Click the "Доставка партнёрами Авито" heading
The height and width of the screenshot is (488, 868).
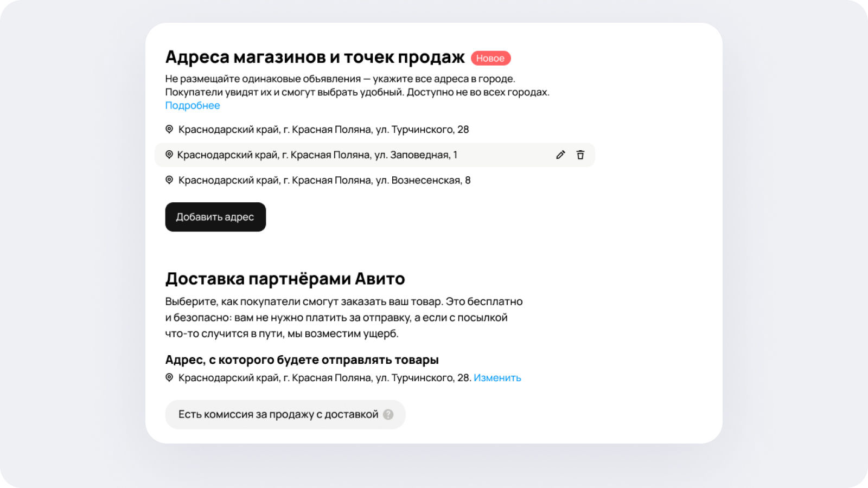285,279
